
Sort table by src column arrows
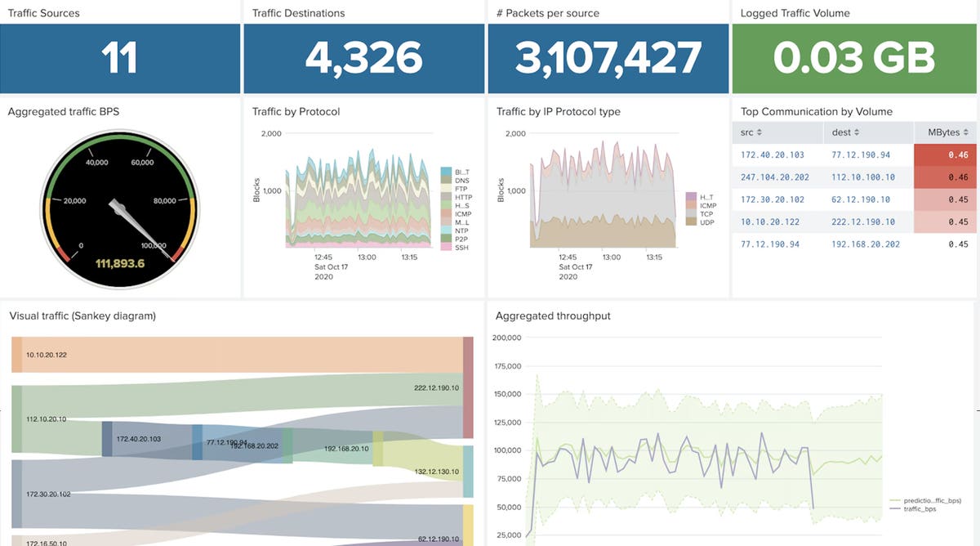[759, 132]
